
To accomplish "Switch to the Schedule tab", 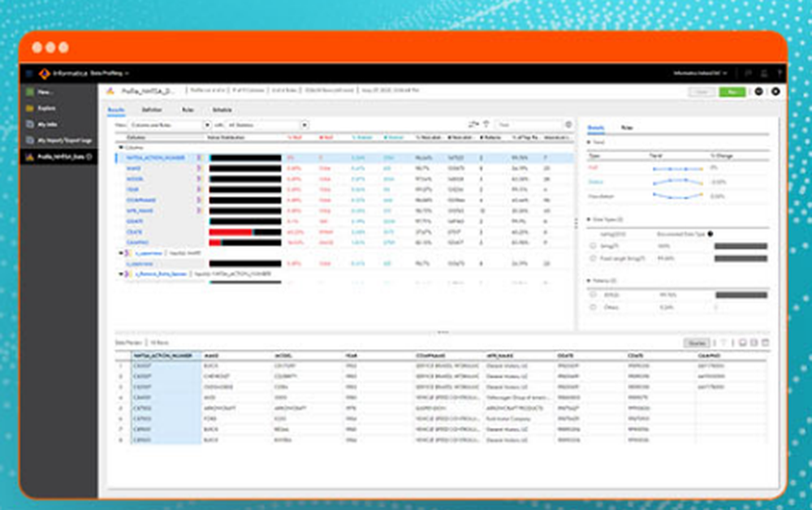I will tap(222, 110).
